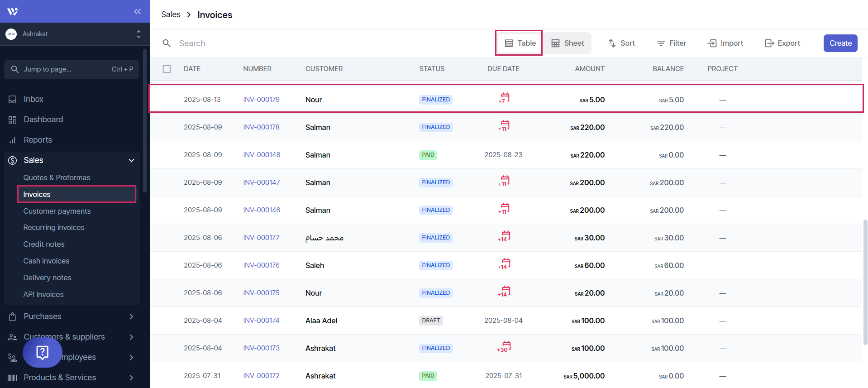Screen dimensions: 868x388
Task: Open the Ashrakat organization switcher
Action: [x=72, y=34]
